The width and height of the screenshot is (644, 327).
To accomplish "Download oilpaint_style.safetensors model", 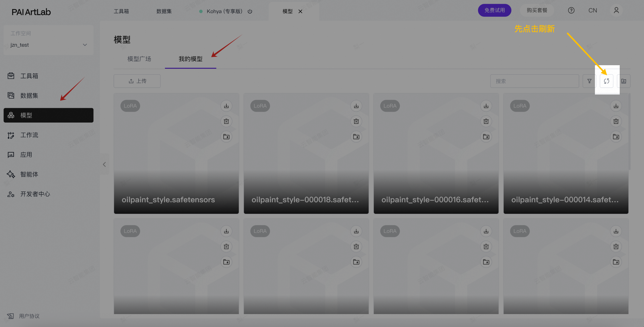I will click(226, 106).
